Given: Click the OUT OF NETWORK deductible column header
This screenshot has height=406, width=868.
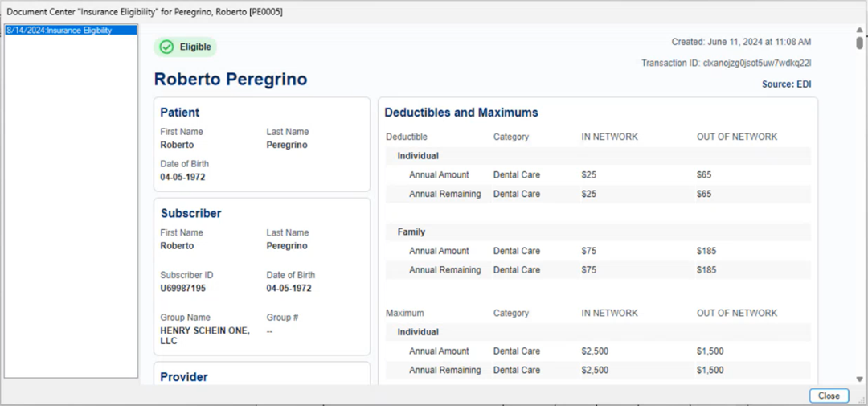Looking at the screenshot, I should 736,137.
